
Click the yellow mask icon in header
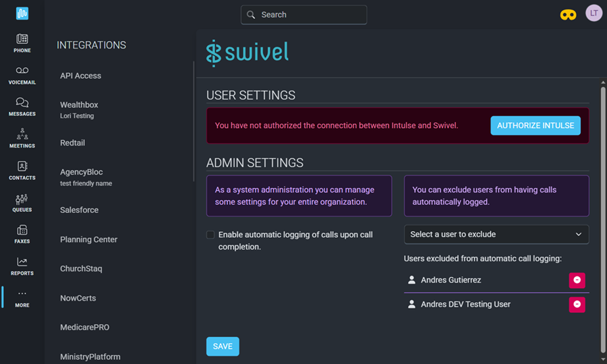tap(568, 15)
